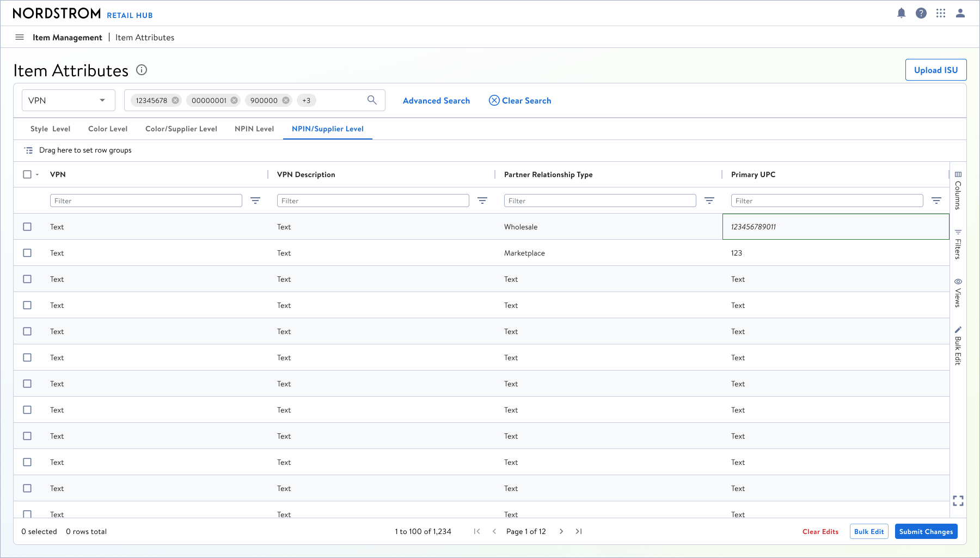Open the VPN search type dropdown
Viewport: 980px width, 558px height.
pyautogui.click(x=69, y=100)
